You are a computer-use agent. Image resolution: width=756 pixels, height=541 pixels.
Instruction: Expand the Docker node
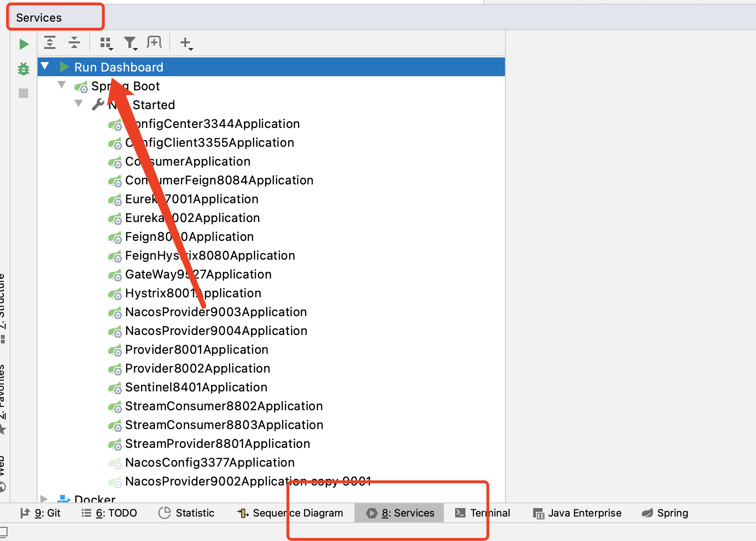pyautogui.click(x=44, y=499)
